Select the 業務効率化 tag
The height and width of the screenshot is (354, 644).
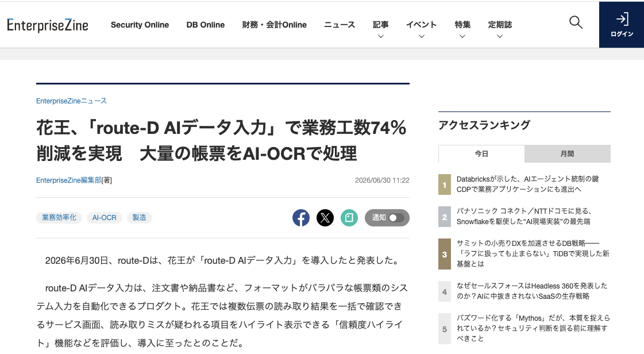pos(59,218)
